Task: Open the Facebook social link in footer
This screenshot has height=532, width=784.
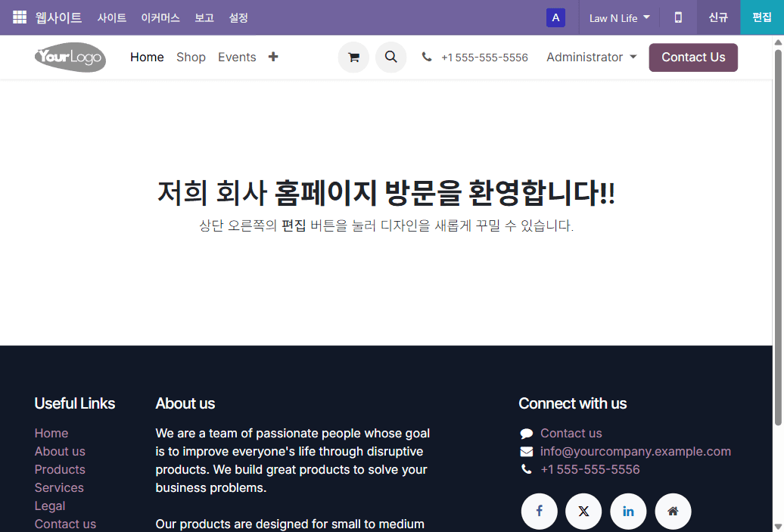Action: (x=539, y=511)
